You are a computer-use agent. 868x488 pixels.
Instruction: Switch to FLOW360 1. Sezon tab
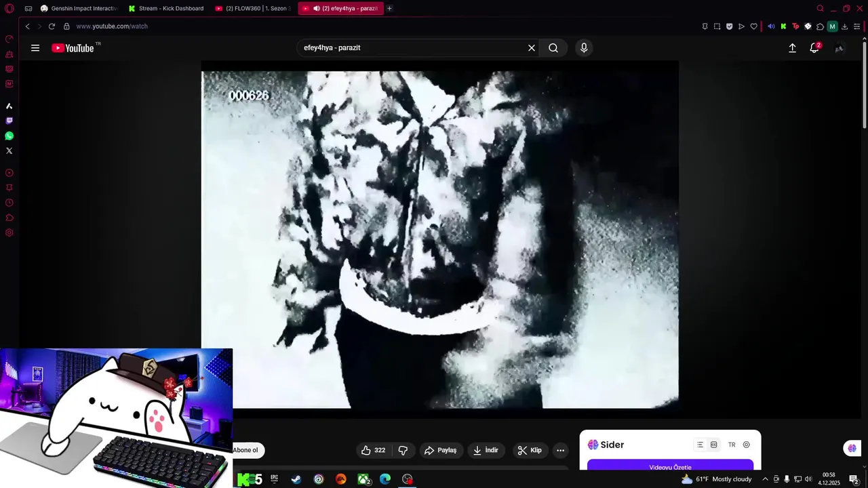point(253,9)
